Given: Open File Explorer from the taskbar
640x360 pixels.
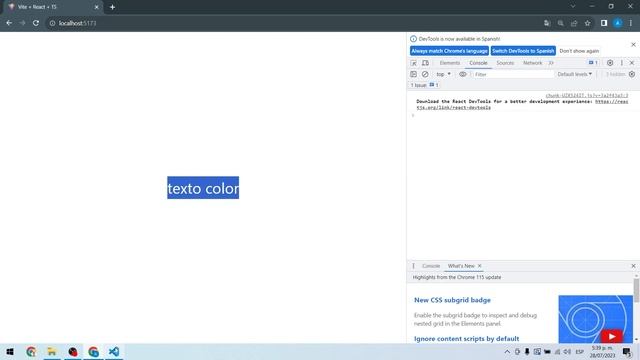Looking at the screenshot, I should pyautogui.click(x=51, y=351).
